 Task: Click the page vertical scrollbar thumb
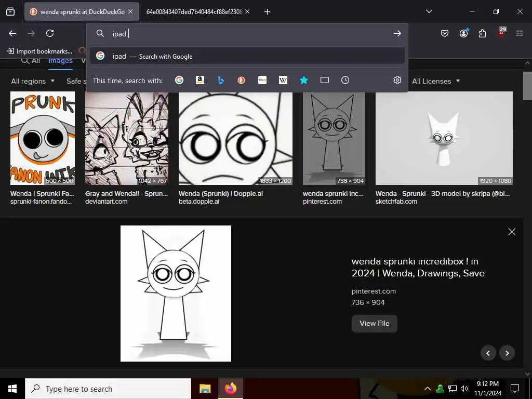[x=527, y=86]
